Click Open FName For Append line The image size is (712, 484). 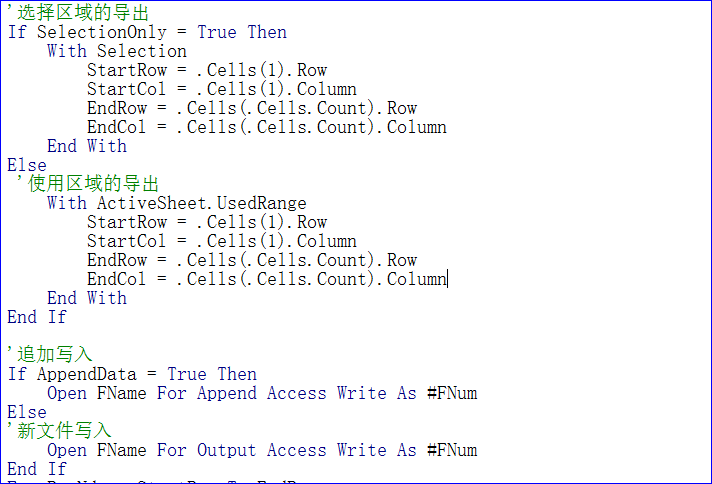pyautogui.click(x=262, y=393)
